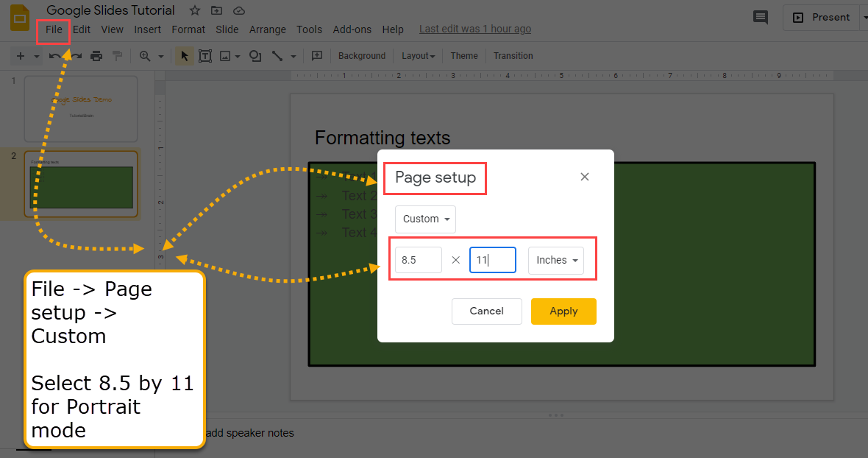868x458 pixels.
Task: Cancel the Page setup dialog
Action: click(486, 311)
